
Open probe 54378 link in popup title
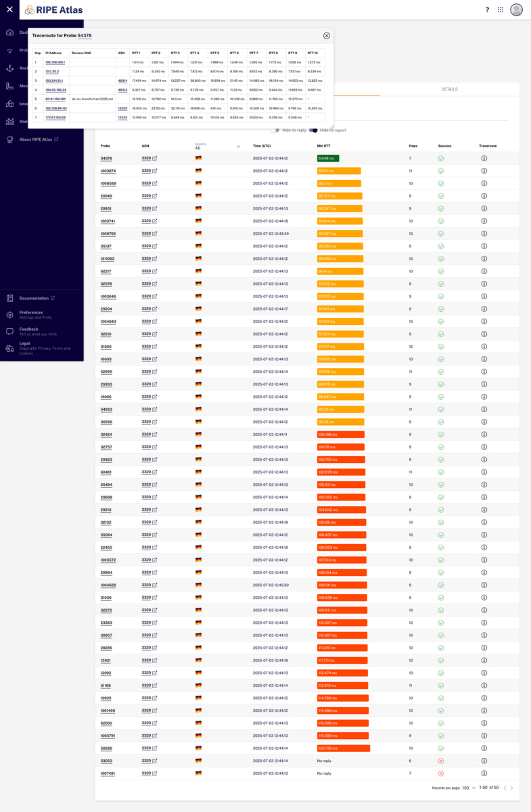[x=85, y=35]
